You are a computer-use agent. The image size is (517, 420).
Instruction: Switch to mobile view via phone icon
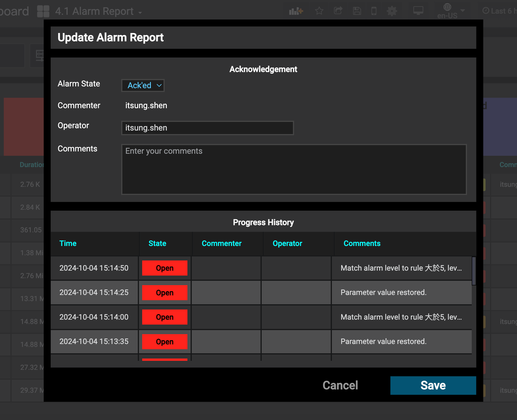pos(374,11)
